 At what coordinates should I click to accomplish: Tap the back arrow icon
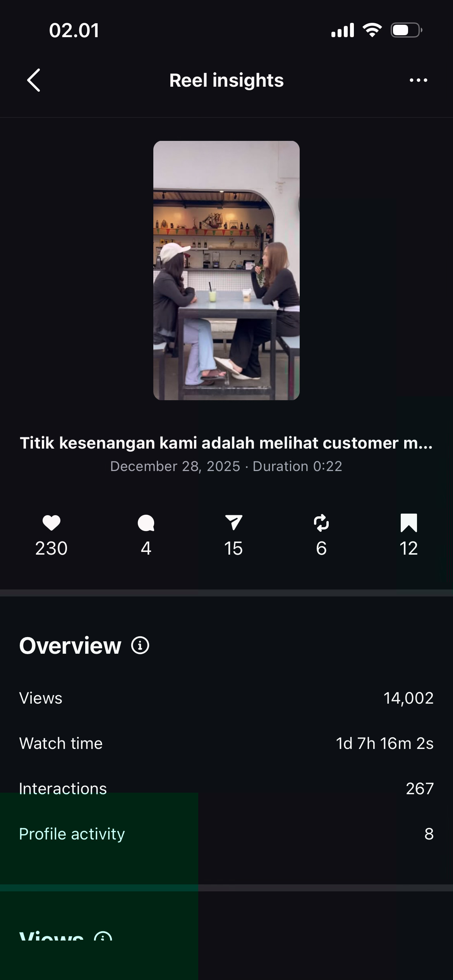tap(34, 80)
